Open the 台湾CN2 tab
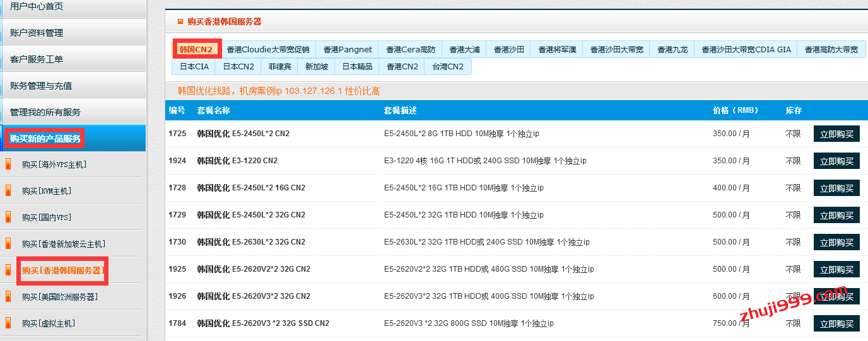The width and height of the screenshot is (868, 341). [x=447, y=66]
